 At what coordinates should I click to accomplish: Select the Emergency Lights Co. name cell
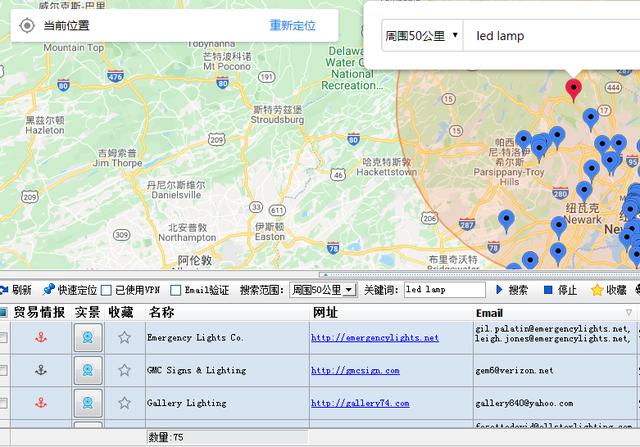[x=227, y=338]
